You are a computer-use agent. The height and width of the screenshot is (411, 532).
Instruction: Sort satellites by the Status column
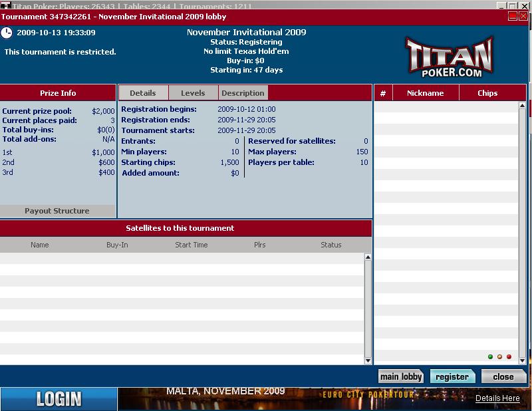point(331,245)
